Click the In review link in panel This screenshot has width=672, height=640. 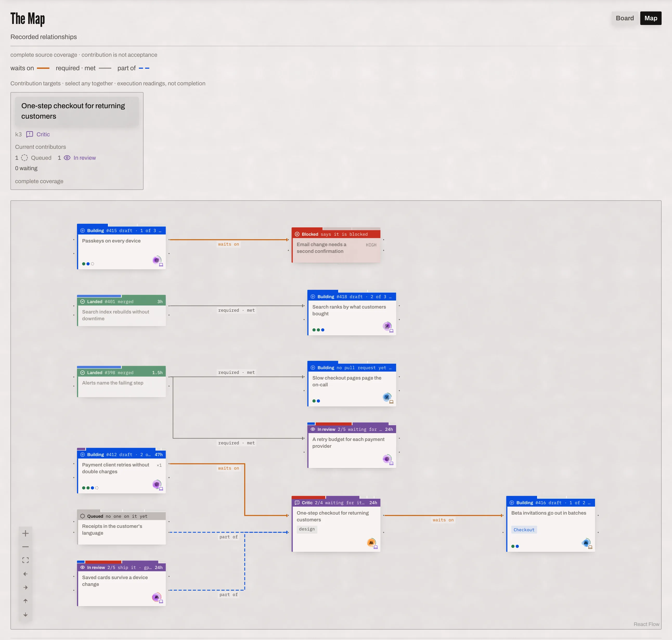point(85,158)
